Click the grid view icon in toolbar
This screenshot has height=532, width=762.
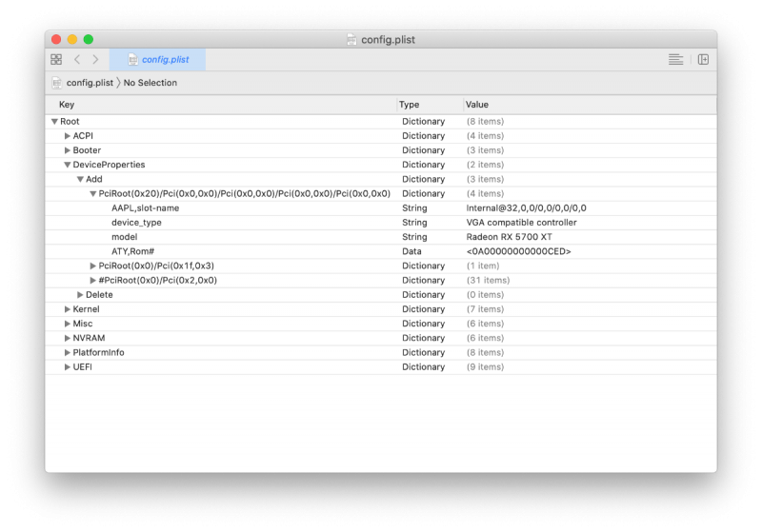click(56, 59)
